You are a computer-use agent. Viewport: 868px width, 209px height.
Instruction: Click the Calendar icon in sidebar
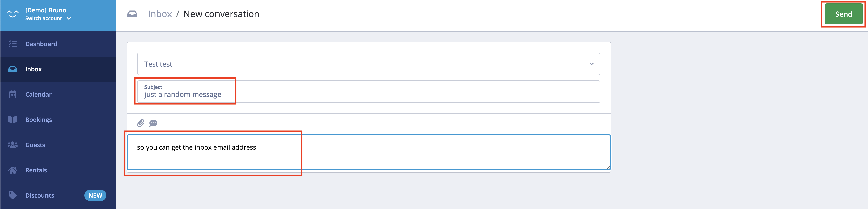coord(12,95)
